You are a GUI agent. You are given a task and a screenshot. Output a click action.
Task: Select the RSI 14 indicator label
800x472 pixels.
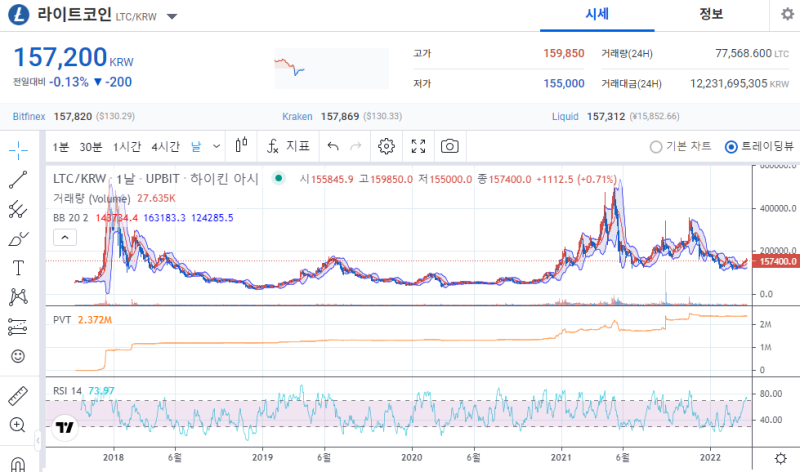[67, 391]
